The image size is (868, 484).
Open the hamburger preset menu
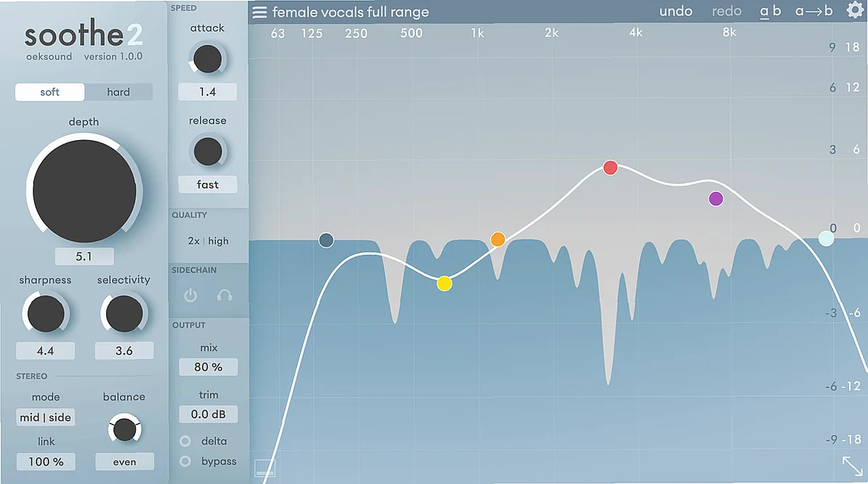(259, 12)
